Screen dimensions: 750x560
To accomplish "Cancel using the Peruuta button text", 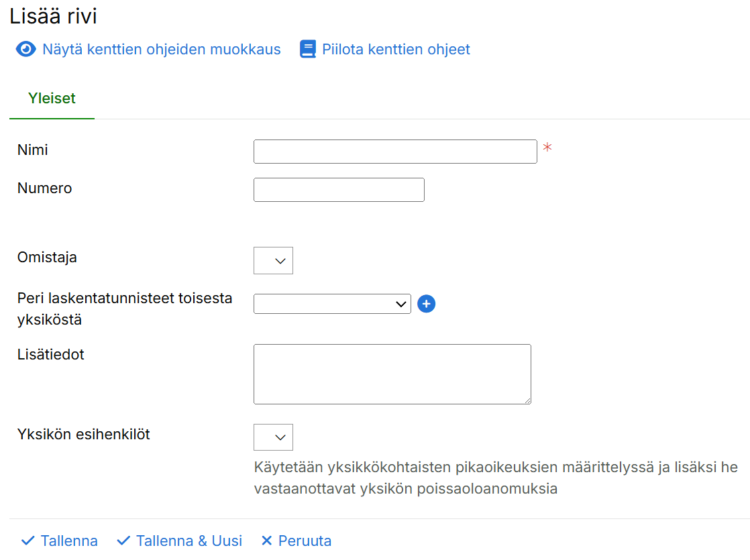I will [305, 541].
